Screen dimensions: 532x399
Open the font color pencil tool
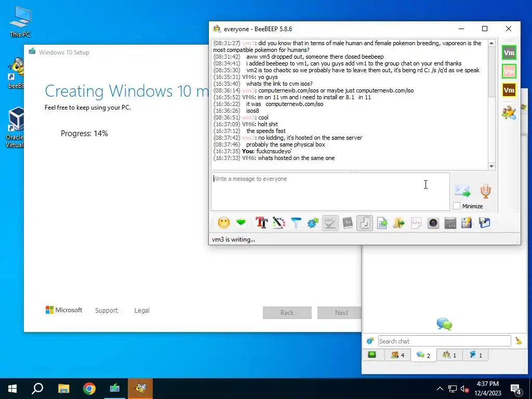(x=279, y=223)
